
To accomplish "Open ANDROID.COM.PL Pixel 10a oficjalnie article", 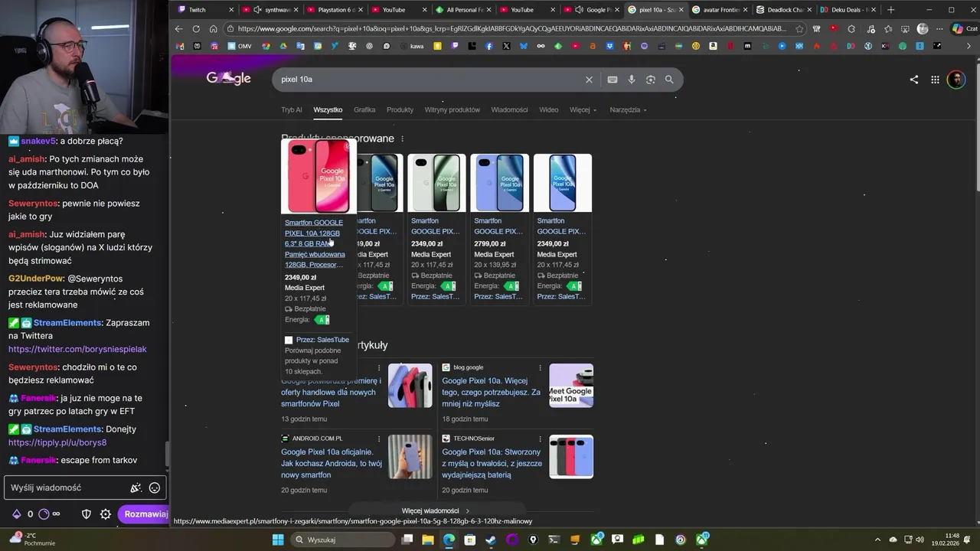I will (332, 463).
